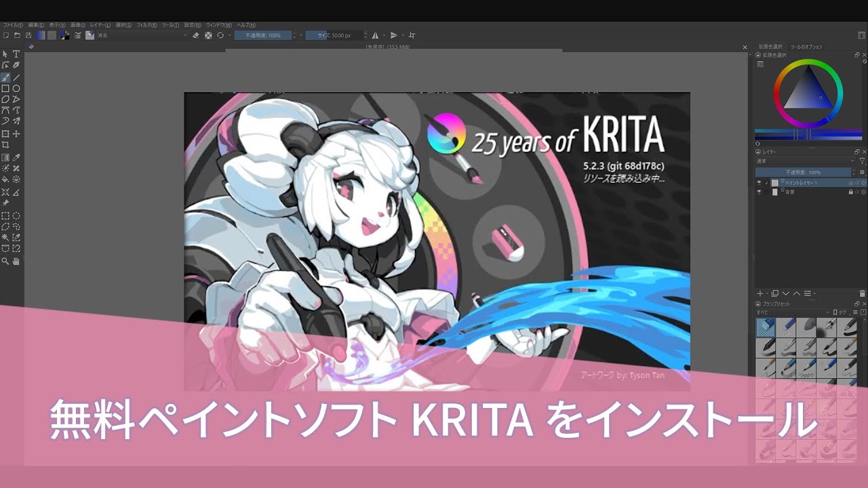Select the Zoom tool at toolbox bottom

(4, 261)
